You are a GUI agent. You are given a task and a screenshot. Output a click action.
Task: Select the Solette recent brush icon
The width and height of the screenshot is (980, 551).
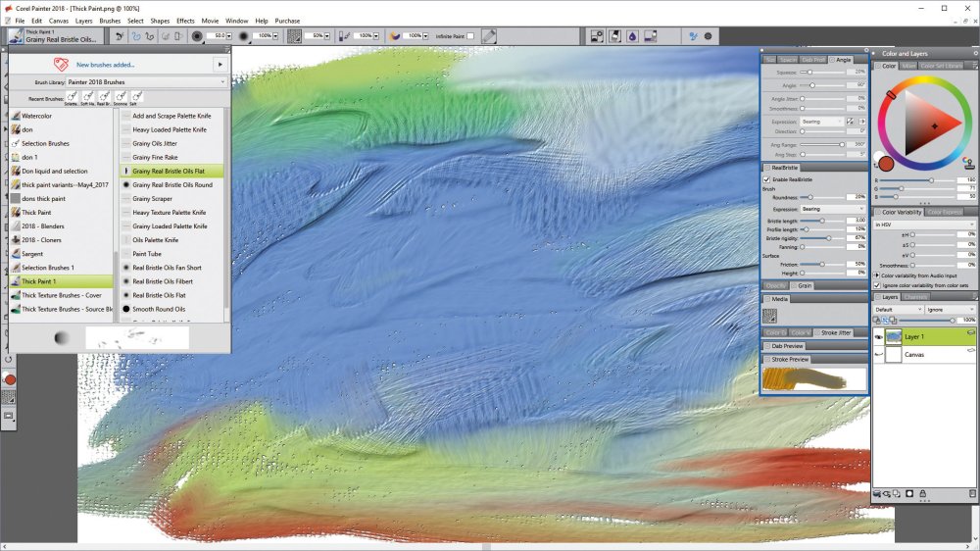(72, 96)
